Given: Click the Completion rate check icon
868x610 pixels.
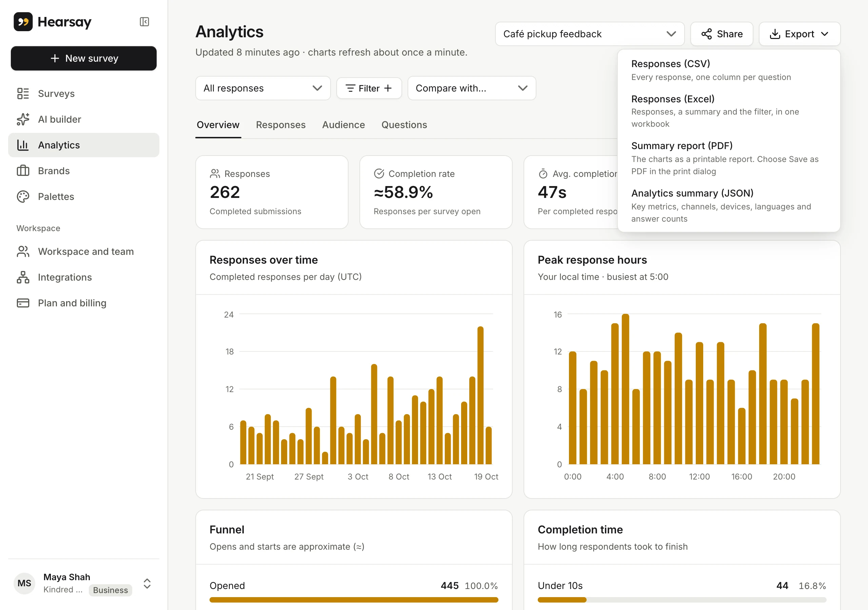Looking at the screenshot, I should pyautogui.click(x=379, y=174).
